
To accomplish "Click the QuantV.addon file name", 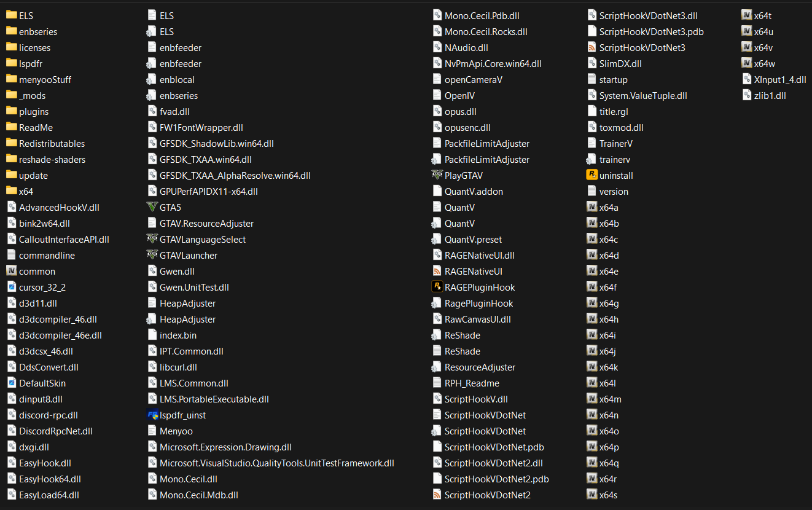I will (474, 191).
